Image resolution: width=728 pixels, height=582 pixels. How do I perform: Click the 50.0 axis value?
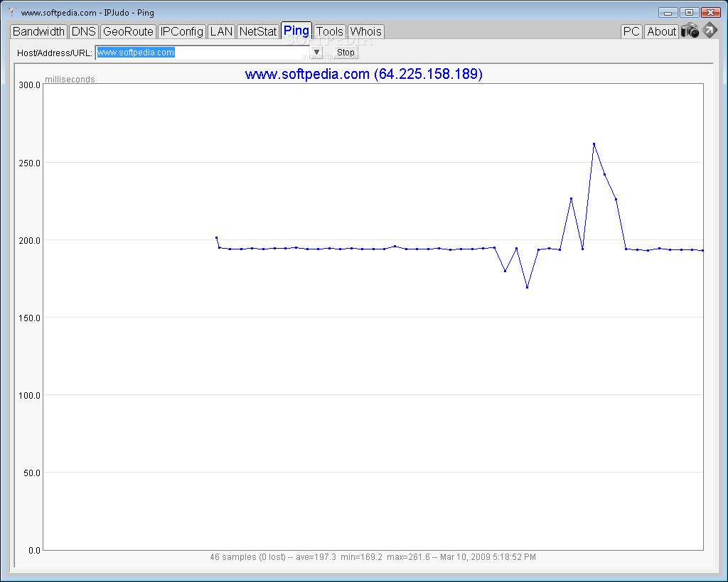point(31,473)
